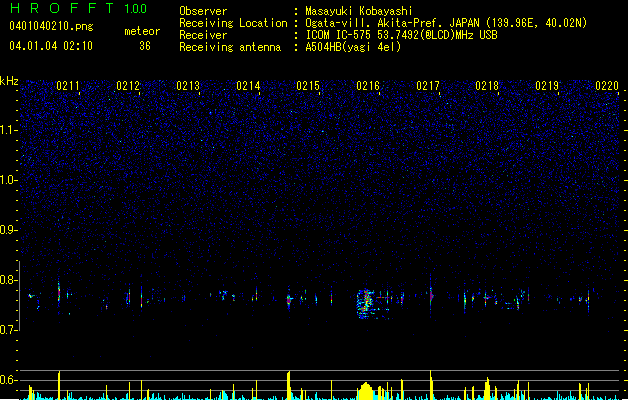Image resolution: width=629 pixels, height=400 pixels.
Task: Click the 0215 time marker
Action: pos(308,85)
